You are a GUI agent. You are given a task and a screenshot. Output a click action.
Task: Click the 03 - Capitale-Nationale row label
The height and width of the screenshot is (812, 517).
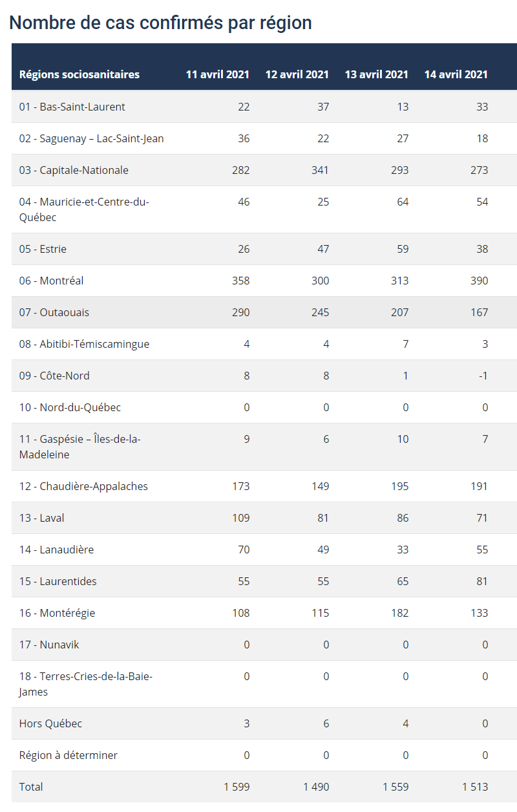click(x=74, y=170)
